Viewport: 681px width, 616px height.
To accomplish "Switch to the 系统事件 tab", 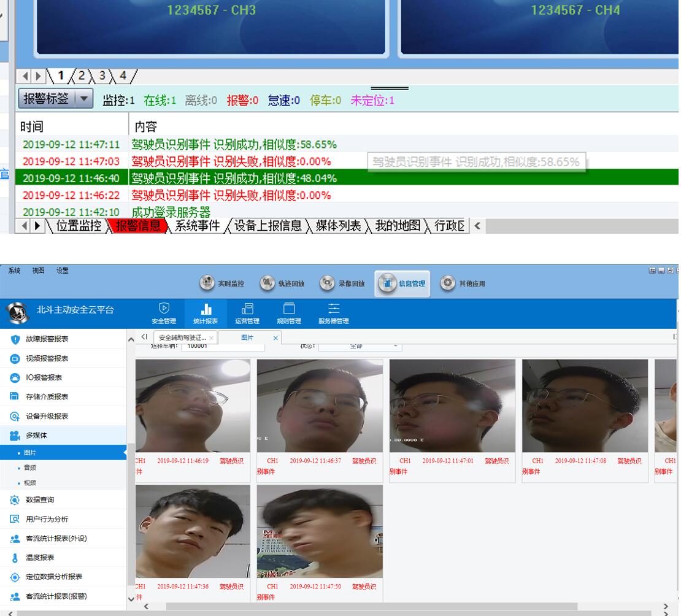I will coord(197,226).
